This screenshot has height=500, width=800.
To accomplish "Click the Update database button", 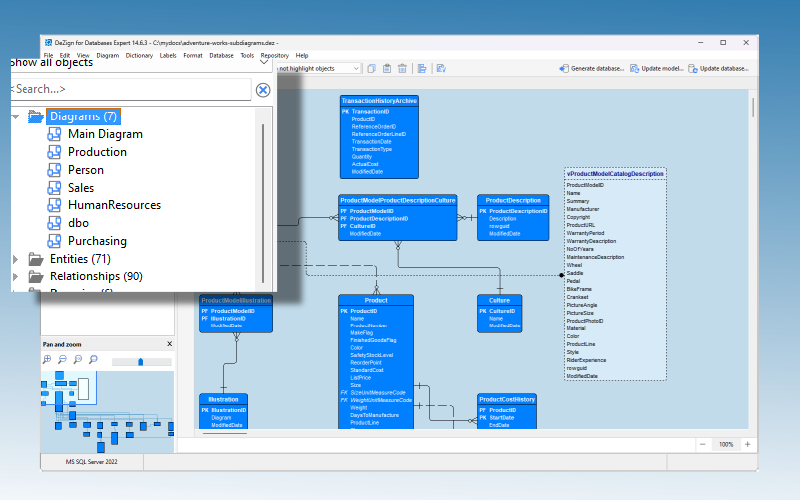I will point(719,68).
